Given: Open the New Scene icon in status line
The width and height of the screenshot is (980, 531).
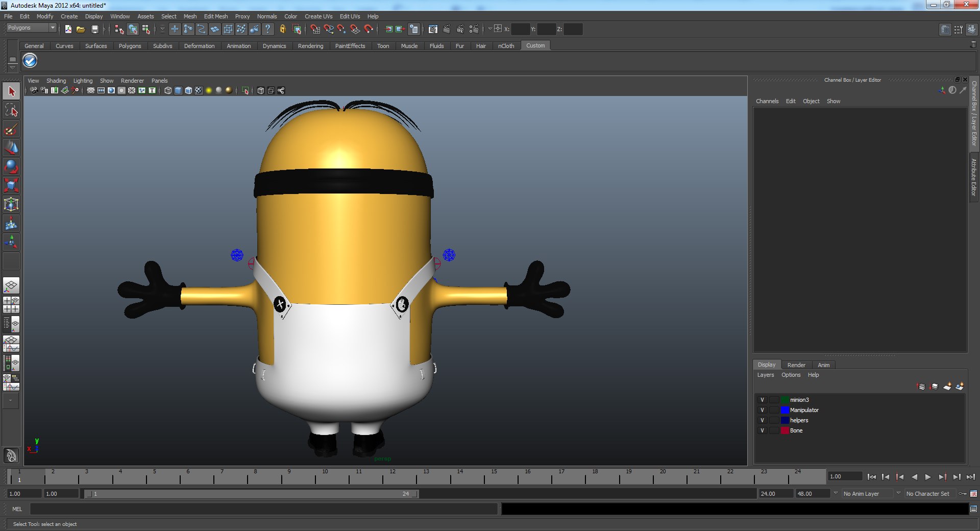Looking at the screenshot, I should (68, 29).
